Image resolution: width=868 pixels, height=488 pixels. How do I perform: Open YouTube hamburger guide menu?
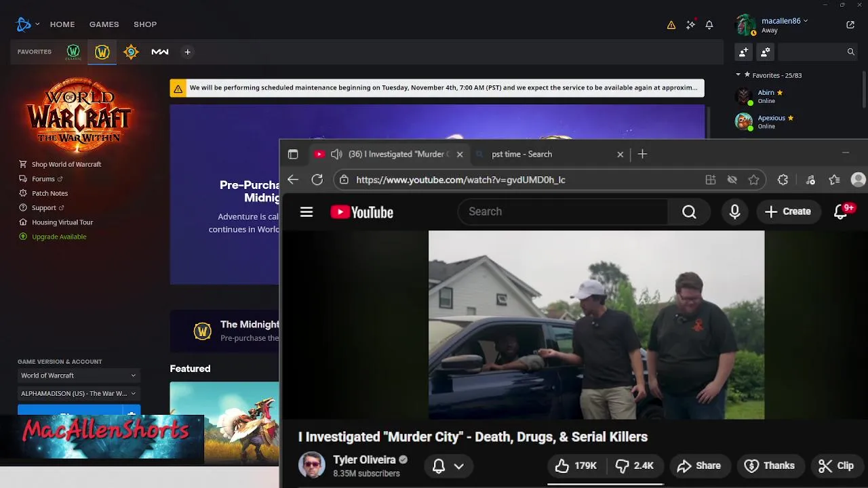point(307,212)
